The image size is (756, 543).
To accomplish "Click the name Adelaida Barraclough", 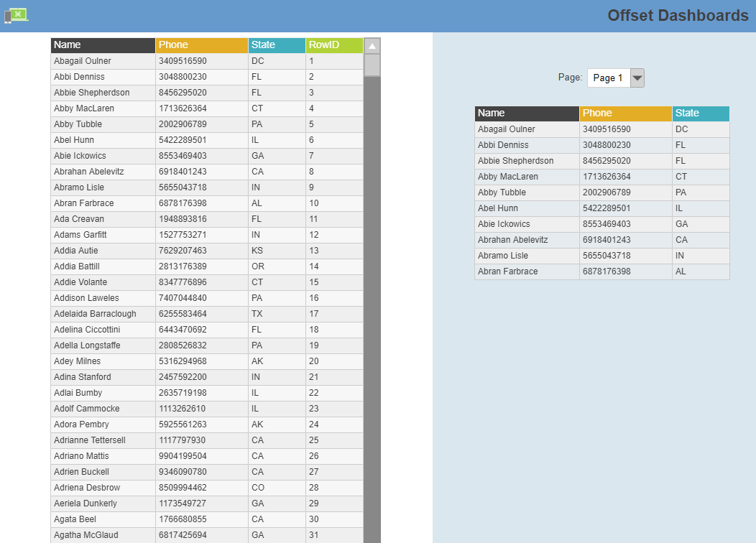I will (x=95, y=314).
